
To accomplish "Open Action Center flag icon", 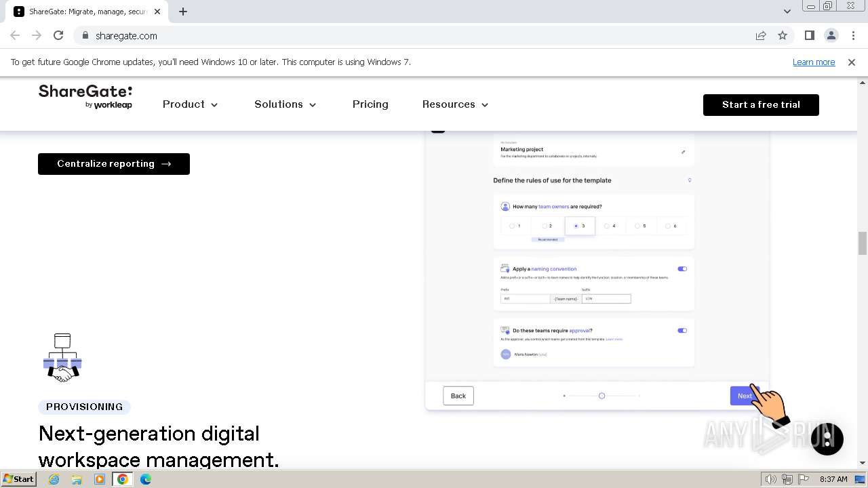I will (x=803, y=479).
